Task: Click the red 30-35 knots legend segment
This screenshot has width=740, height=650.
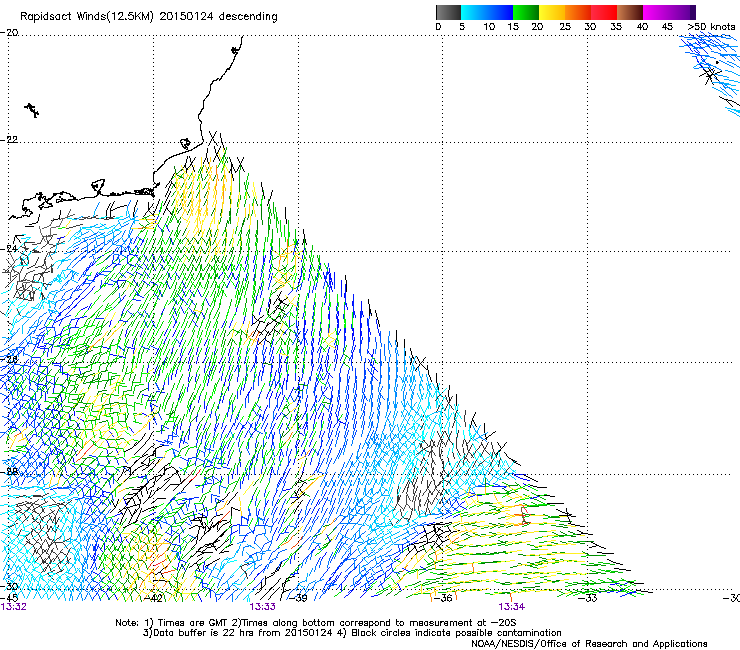Action: (604, 12)
